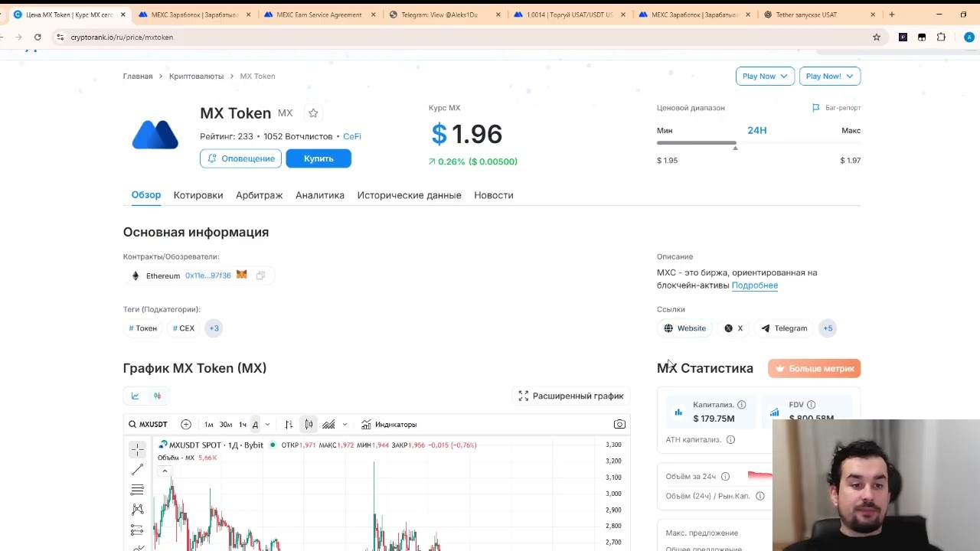Screen dimensions: 980x551
Task: Expand +5 more links
Action: coord(828,328)
